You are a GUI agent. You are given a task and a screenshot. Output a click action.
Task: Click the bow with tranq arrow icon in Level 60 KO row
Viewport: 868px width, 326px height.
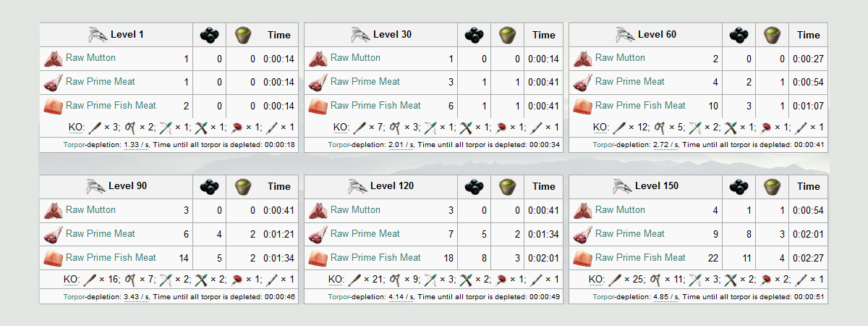(696, 128)
